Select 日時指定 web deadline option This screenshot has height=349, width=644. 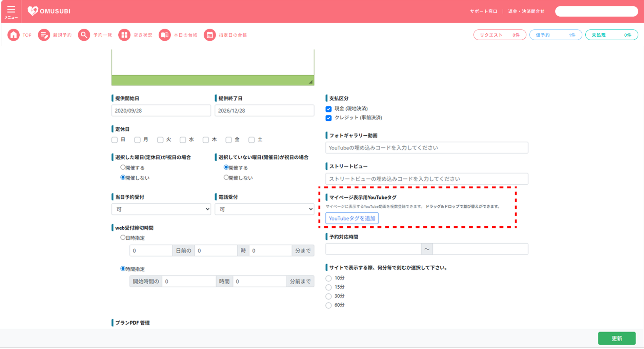[123, 238]
